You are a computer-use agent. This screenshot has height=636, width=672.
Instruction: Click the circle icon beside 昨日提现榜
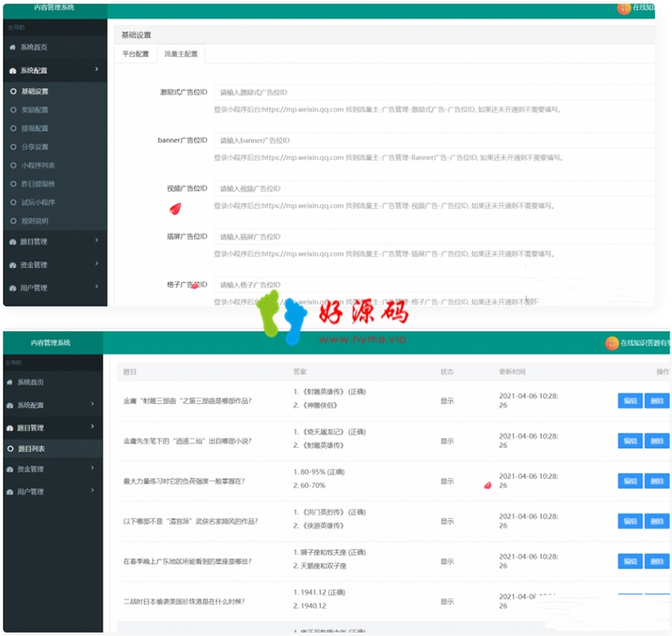[13, 184]
